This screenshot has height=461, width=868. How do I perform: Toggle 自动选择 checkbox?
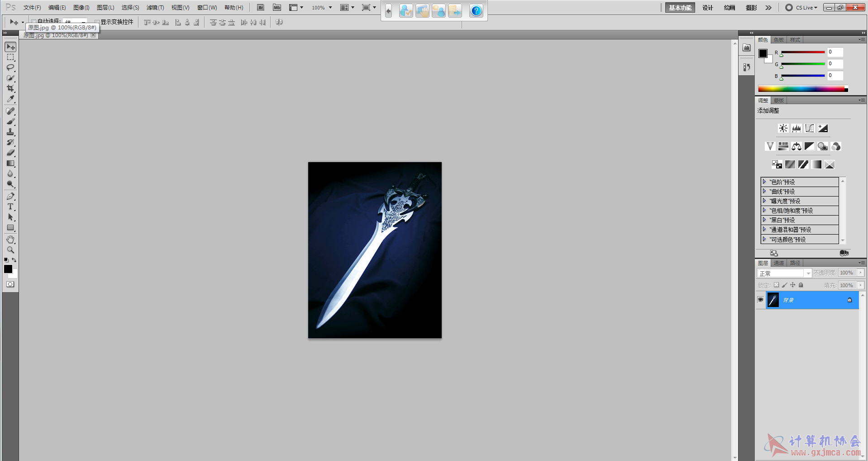tap(33, 22)
